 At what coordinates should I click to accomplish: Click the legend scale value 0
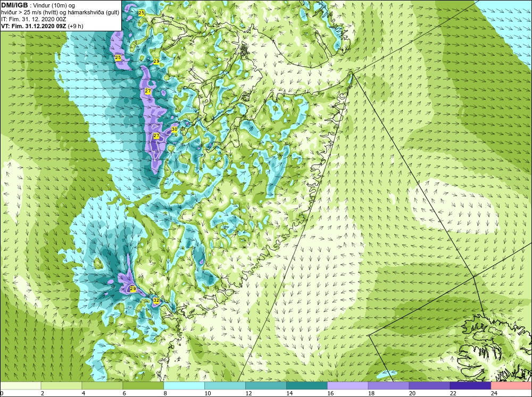2,393
